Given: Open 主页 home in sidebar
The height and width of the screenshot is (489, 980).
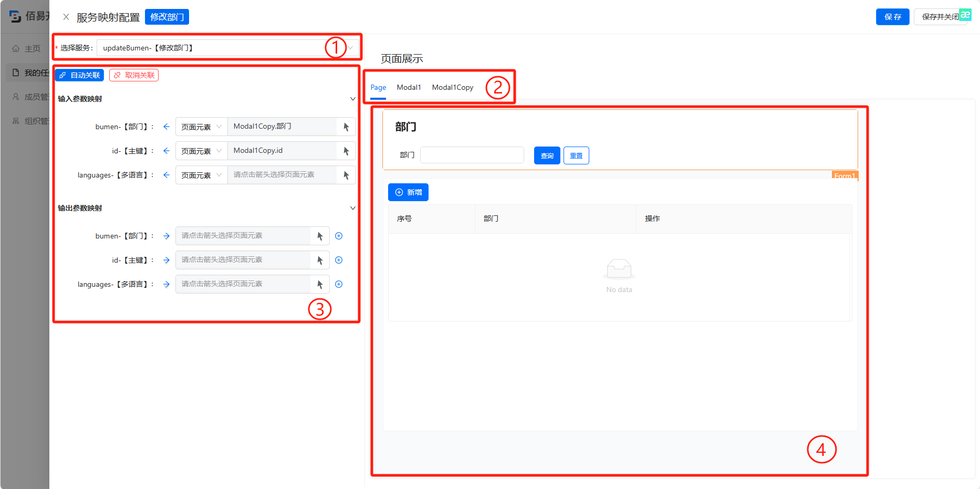Looking at the screenshot, I should 27,48.
